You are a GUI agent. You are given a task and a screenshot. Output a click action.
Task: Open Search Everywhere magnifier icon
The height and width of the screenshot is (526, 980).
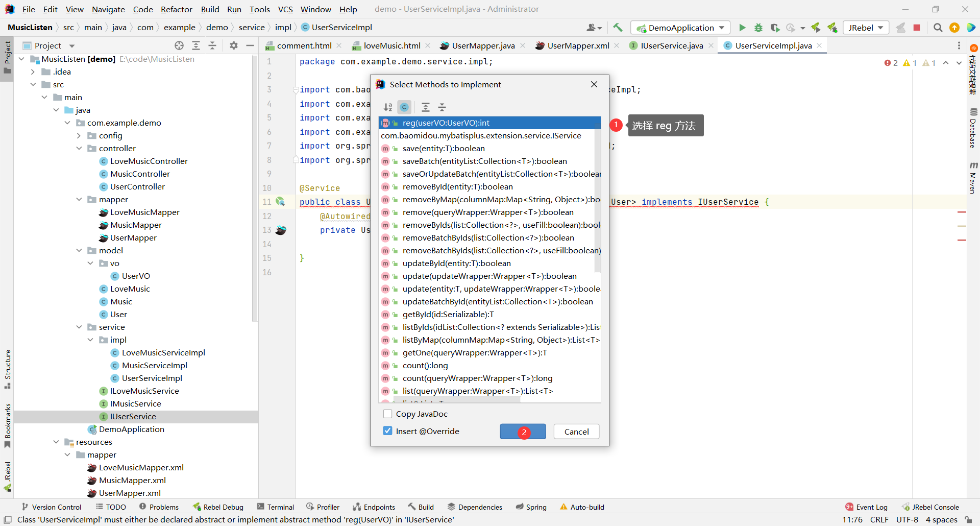938,28
